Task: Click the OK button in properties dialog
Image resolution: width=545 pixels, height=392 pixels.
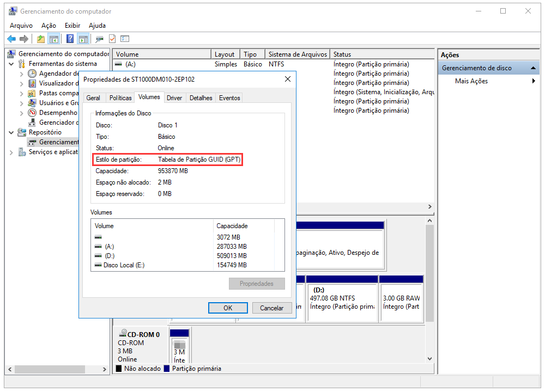Action: pyautogui.click(x=228, y=308)
